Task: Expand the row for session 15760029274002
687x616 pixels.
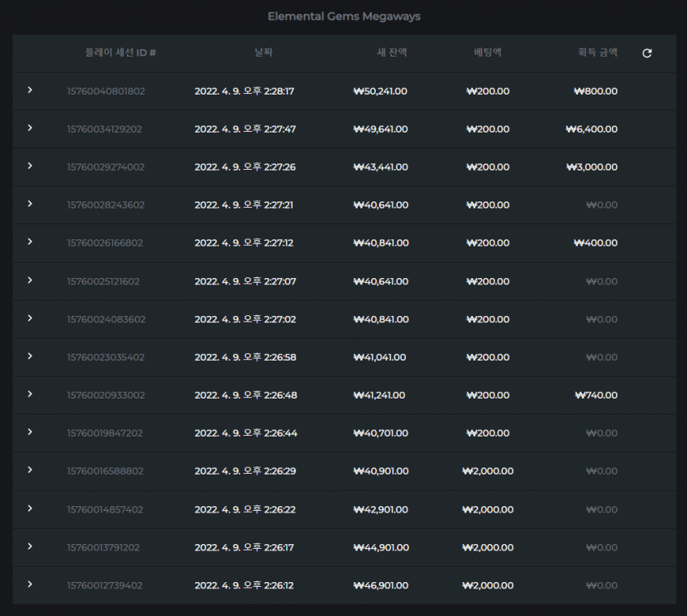Action: click(30, 166)
